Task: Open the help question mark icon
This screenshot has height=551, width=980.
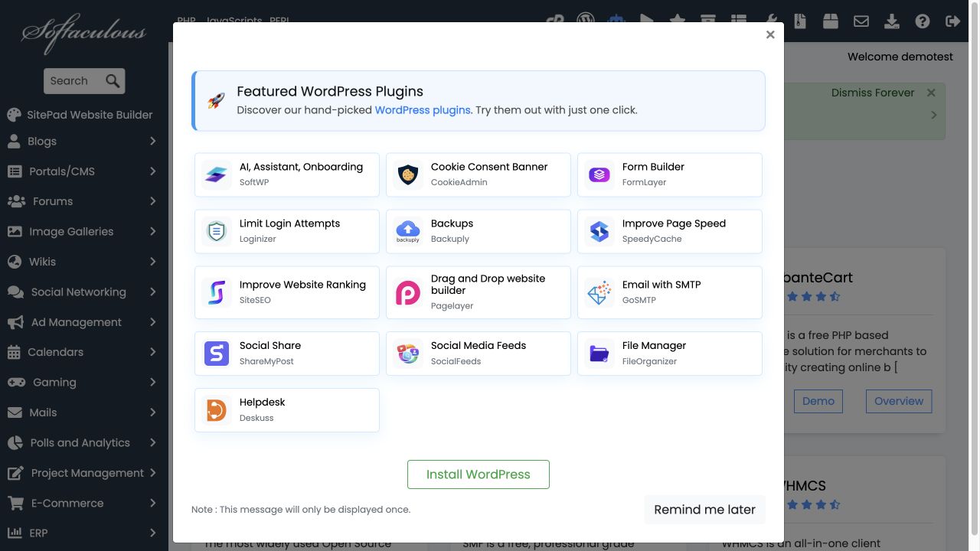Action: [x=923, y=21]
